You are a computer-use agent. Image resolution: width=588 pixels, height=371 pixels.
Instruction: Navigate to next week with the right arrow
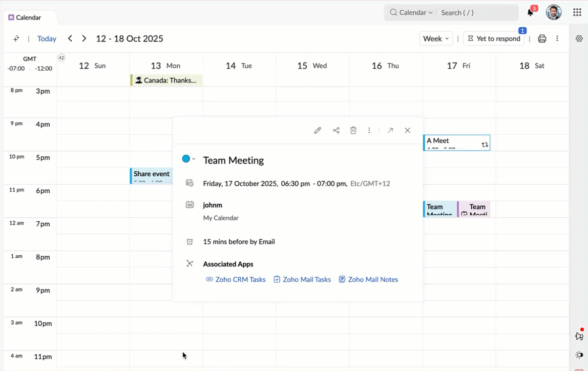[84, 38]
